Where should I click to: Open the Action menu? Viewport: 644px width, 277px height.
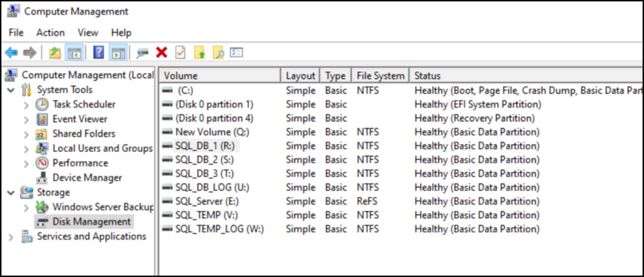coord(51,32)
